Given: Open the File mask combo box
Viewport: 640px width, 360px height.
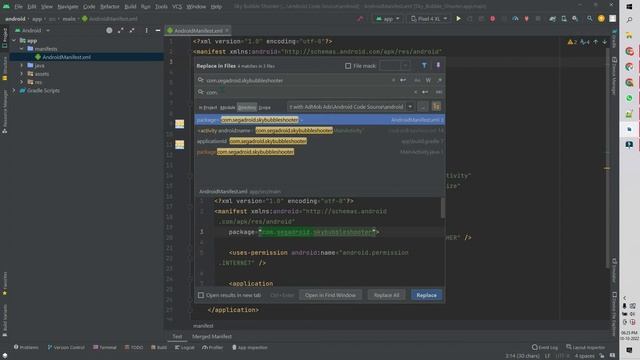Looking at the screenshot, I should (x=394, y=66).
